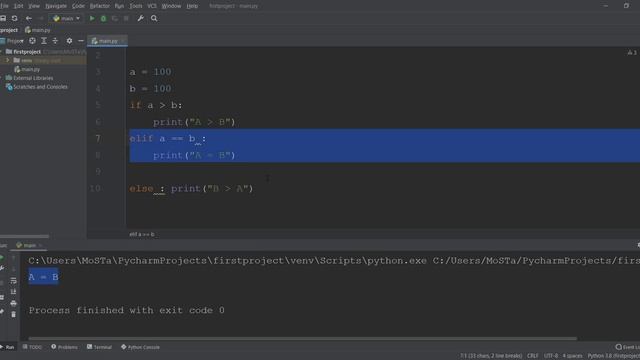Open the Problems tool window

(64, 347)
